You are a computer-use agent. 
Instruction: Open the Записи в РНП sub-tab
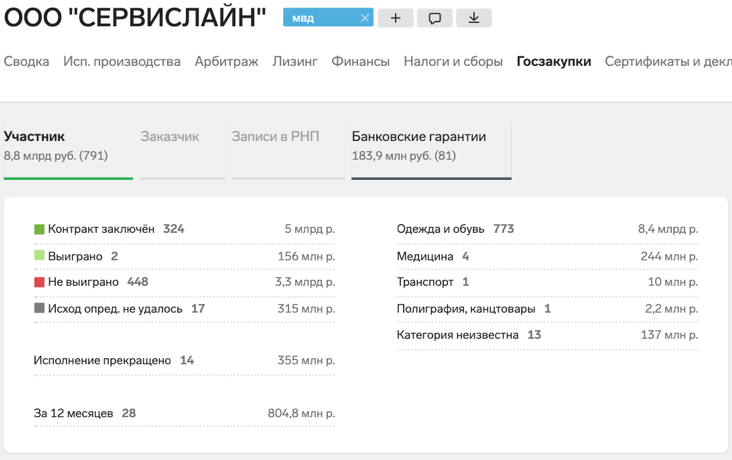[288, 150]
